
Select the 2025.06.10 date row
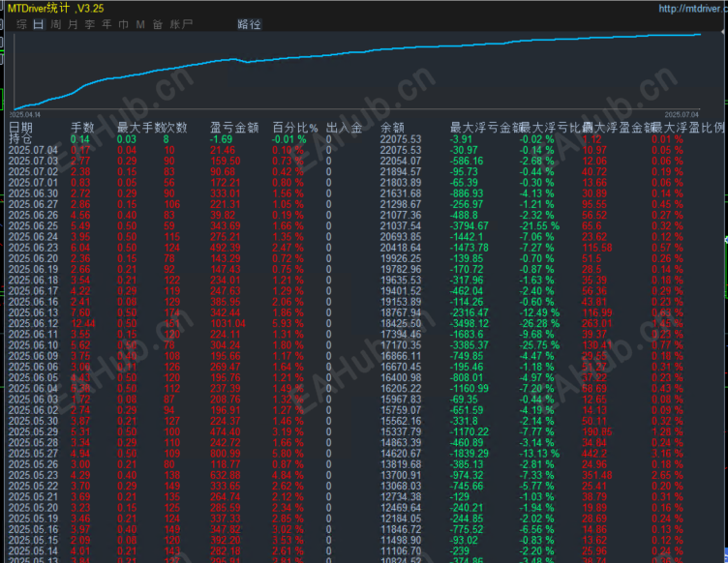point(33,345)
